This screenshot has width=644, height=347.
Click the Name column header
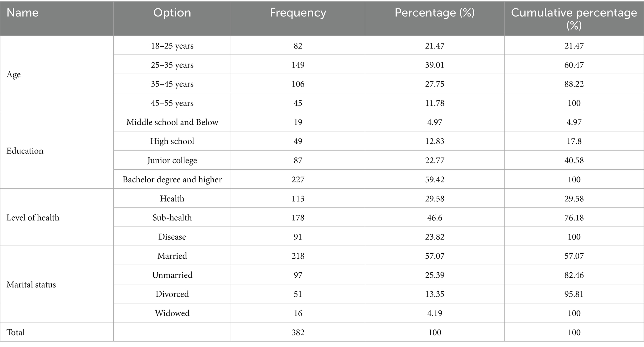click(22, 13)
